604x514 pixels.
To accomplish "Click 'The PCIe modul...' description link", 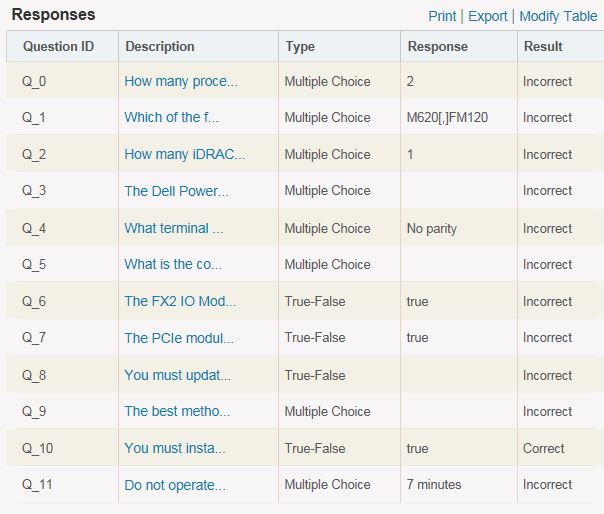I will coord(176,337).
